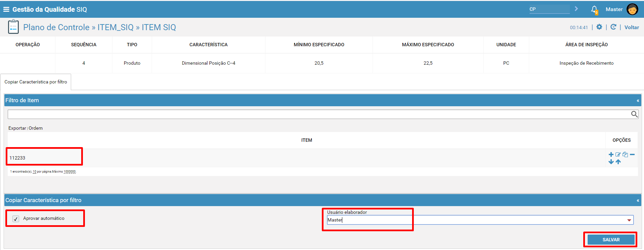Click the arrow next to CP field

[x=576, y=9]
